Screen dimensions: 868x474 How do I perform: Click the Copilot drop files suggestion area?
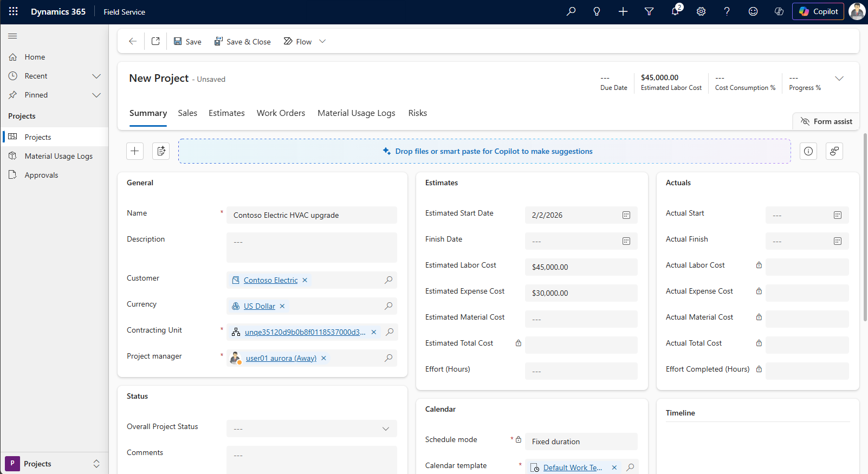coord(484,151)
